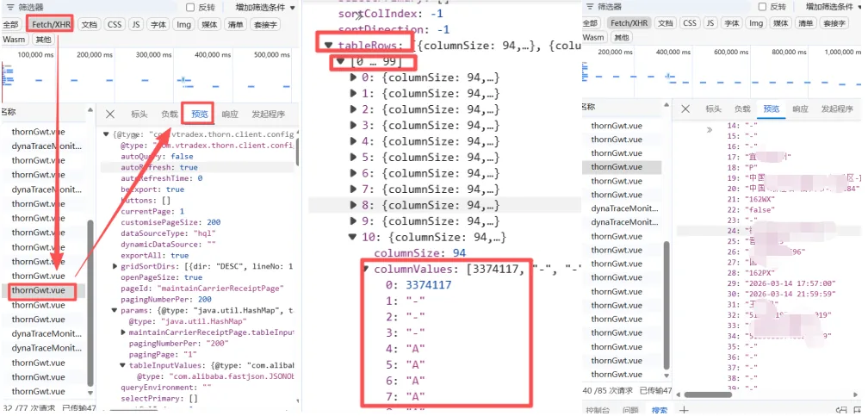868x416 pixels.
Task: Expand row 8 under tableRows
Action: (x=353, y=206)
